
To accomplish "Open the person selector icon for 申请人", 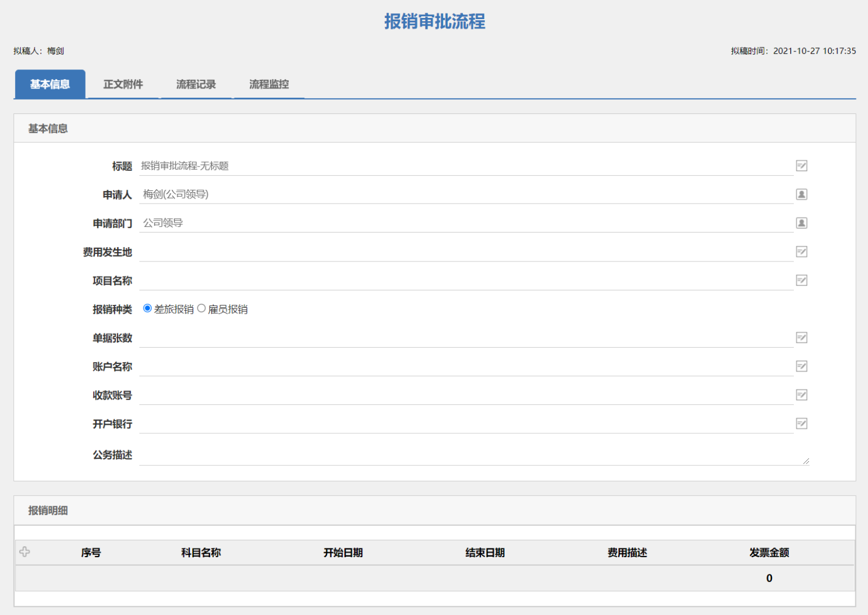I will (802, 194).
